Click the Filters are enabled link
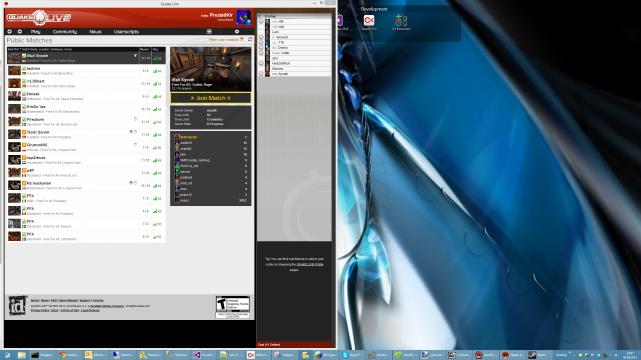Viewport: 641px width, 360px height. coord(223,40)
